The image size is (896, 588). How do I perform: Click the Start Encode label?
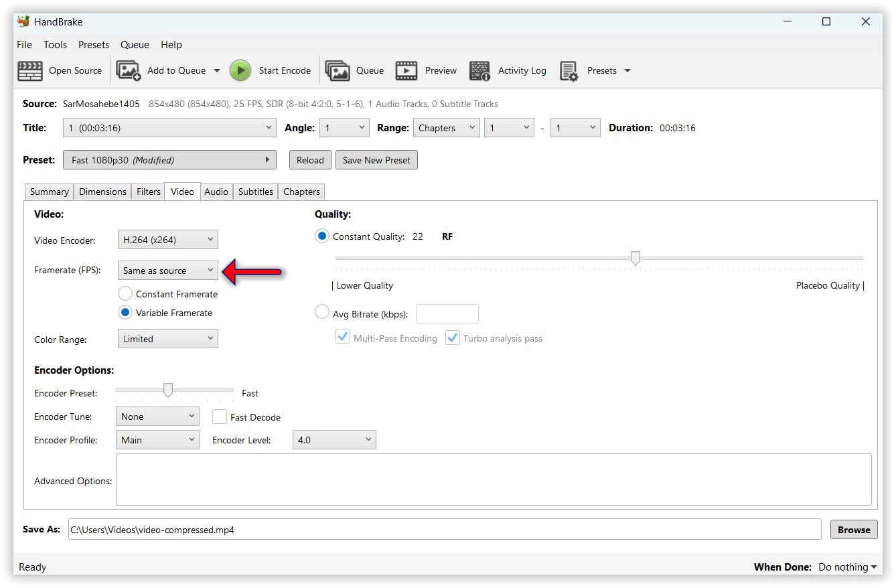pos(285,70)
